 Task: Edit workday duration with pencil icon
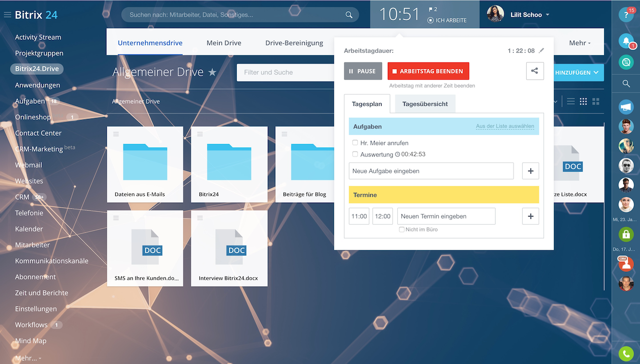(542, 51)
